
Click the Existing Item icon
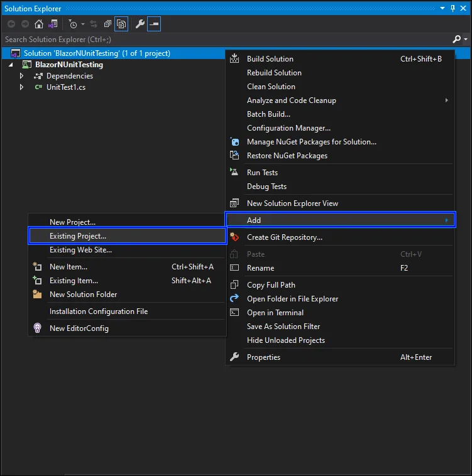pos(37,280)
